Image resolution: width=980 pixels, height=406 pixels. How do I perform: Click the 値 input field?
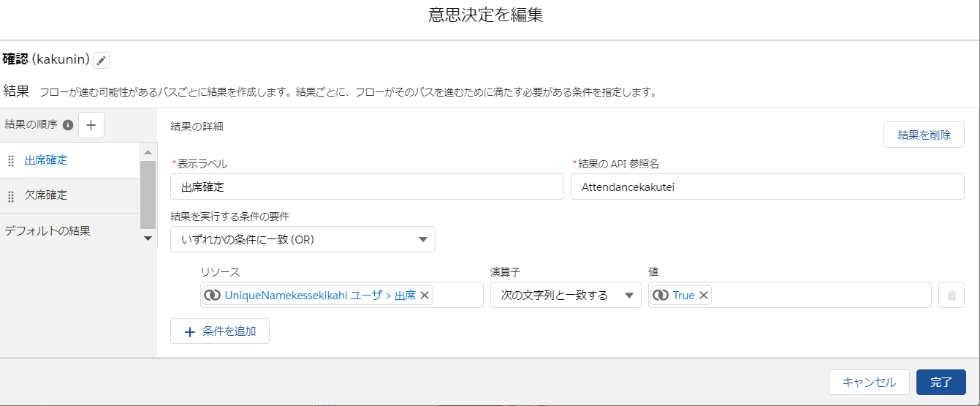pyautogui.click(x=790, y=296)
